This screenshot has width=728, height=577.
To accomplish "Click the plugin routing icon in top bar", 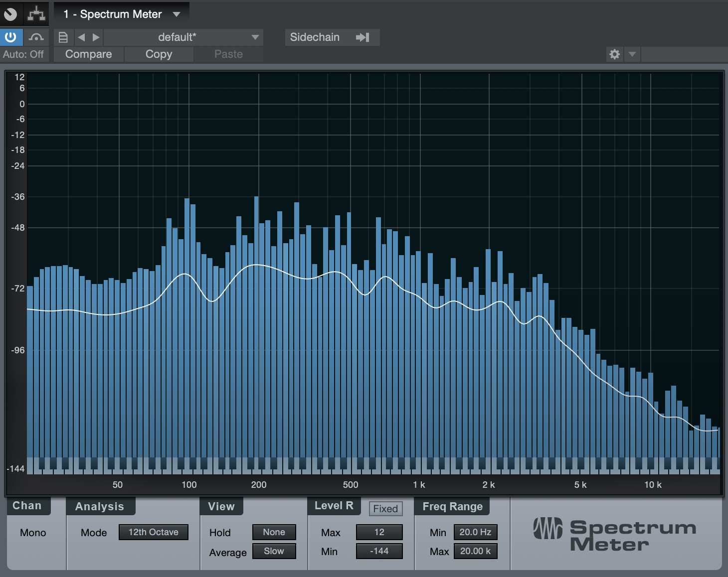I will (36, 14).
